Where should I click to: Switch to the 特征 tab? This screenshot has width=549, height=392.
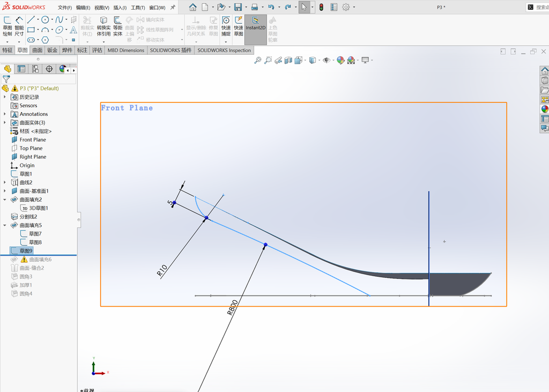(8, 50)
